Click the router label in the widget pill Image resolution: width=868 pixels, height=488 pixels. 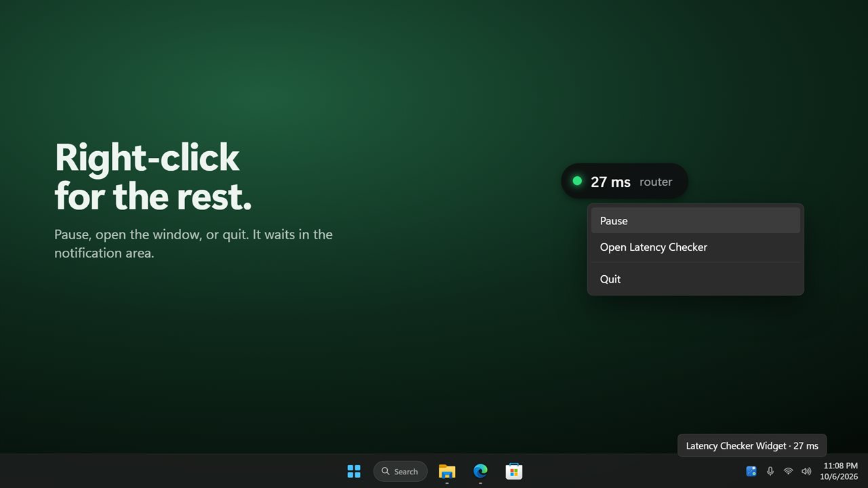[x=656, y=182]
